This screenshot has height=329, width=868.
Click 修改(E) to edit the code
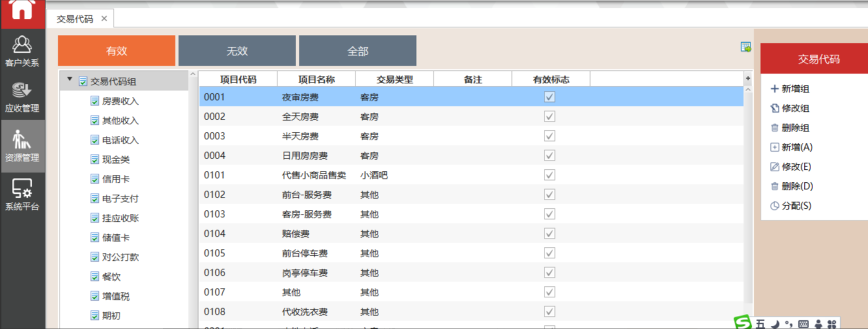coord(791,167)
